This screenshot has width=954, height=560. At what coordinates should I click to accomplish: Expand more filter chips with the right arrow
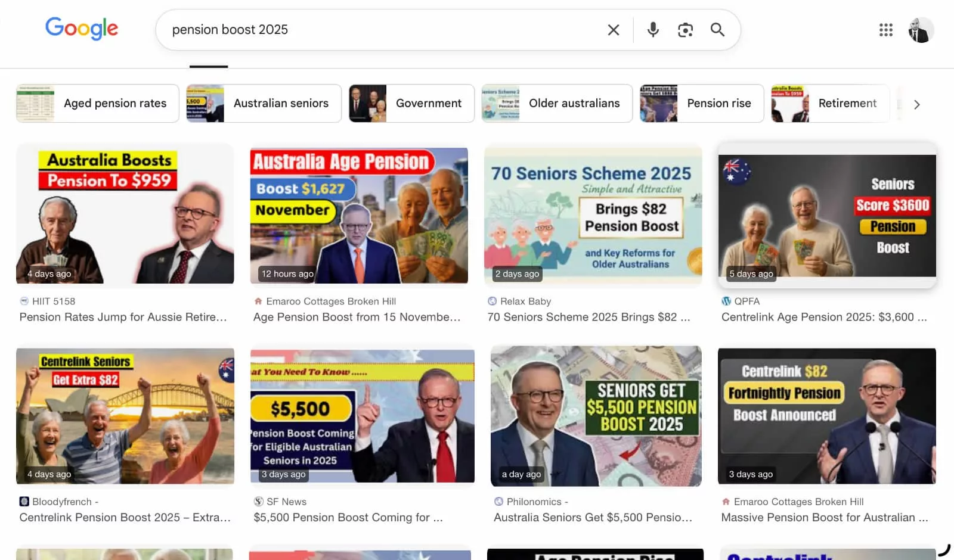[916, 104]
